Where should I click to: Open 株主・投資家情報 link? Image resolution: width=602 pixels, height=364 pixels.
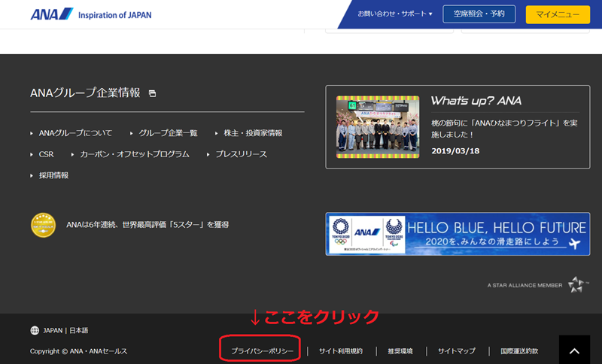[253, 133]
